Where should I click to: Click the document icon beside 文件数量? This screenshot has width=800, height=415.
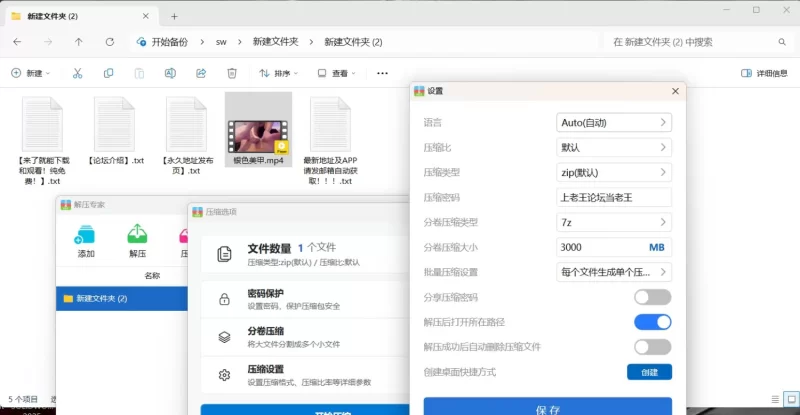(x=224, y=254)
